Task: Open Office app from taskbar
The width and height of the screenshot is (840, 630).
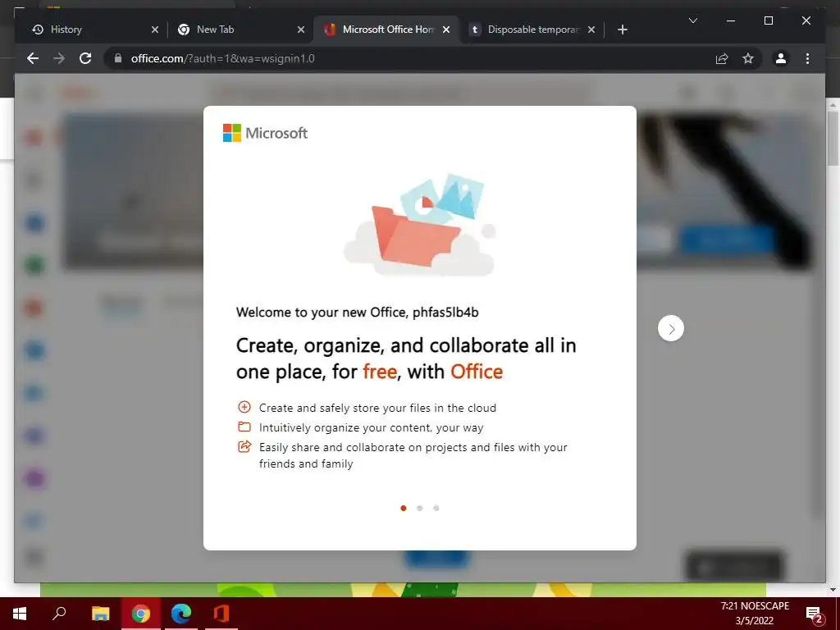Action: tap(221, 614)
